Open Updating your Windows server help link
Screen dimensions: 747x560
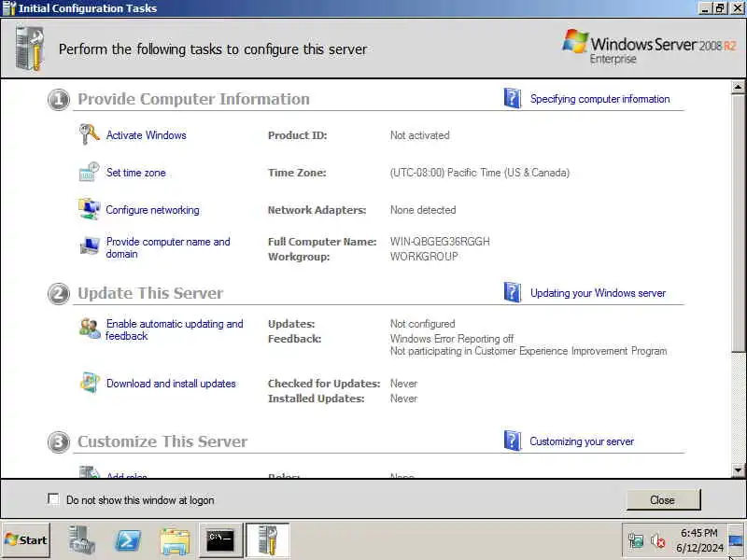click(598, 293)
